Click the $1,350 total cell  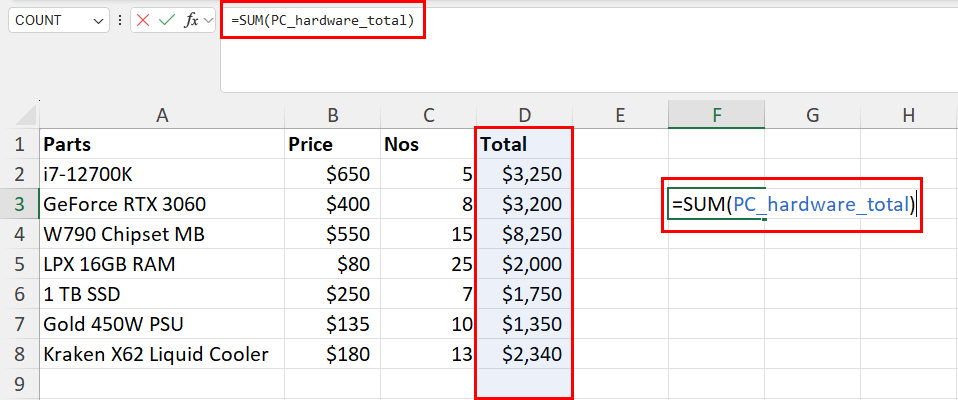[525, 324]
